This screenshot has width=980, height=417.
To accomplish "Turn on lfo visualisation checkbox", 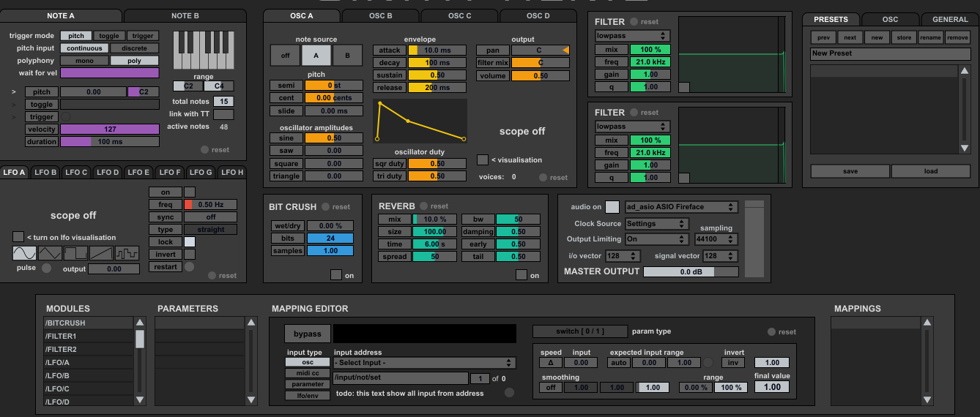I will [18, 237].
